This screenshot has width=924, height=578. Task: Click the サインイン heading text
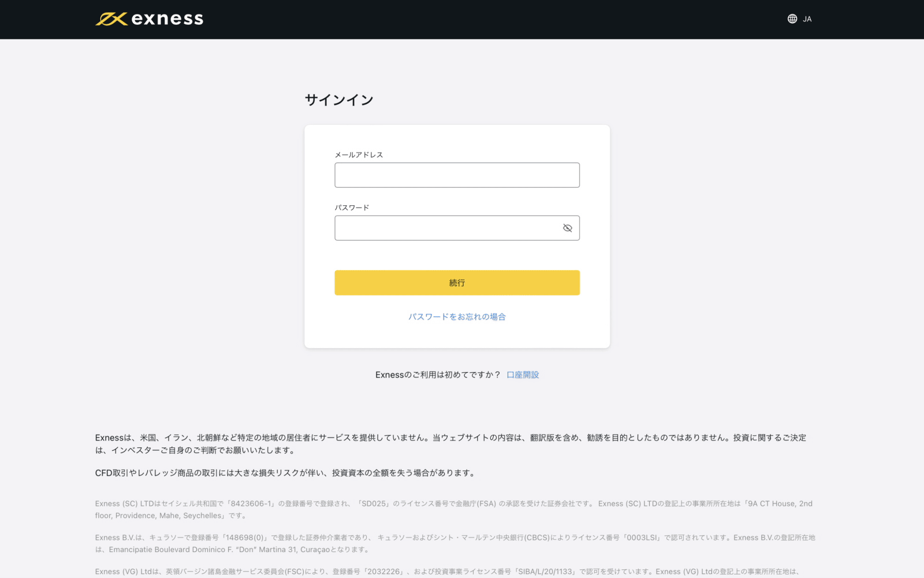click(x=339, y=100)
